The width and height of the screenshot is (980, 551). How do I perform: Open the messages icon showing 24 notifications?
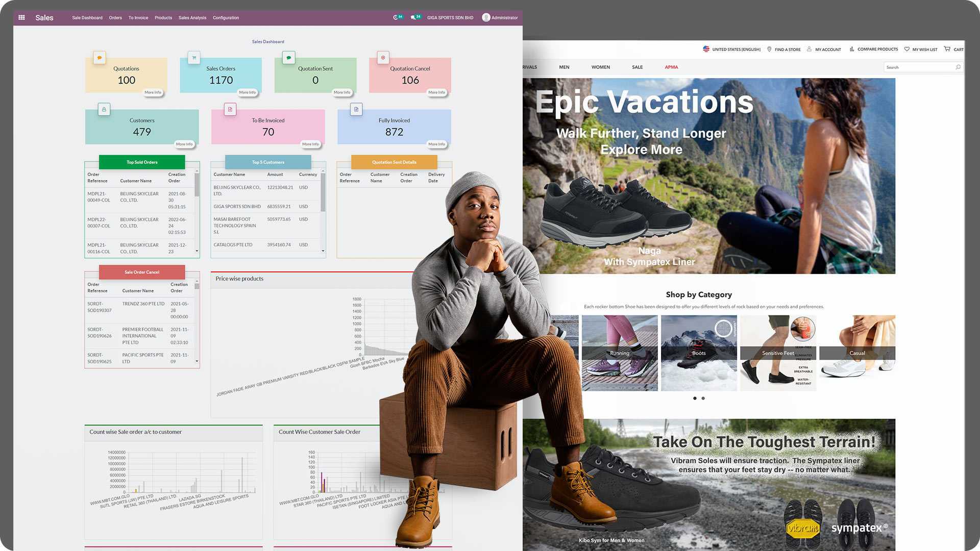414,17
